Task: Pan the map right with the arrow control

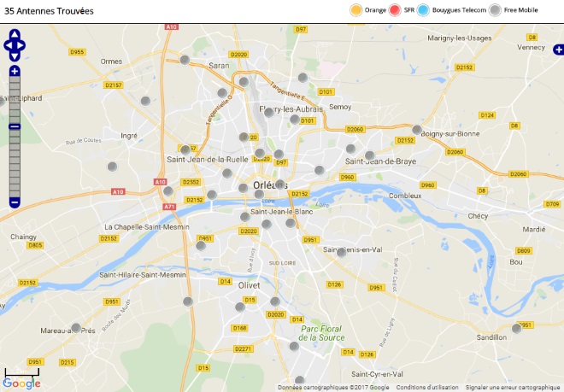Action: pyautogui.click(x=21, y=45)
